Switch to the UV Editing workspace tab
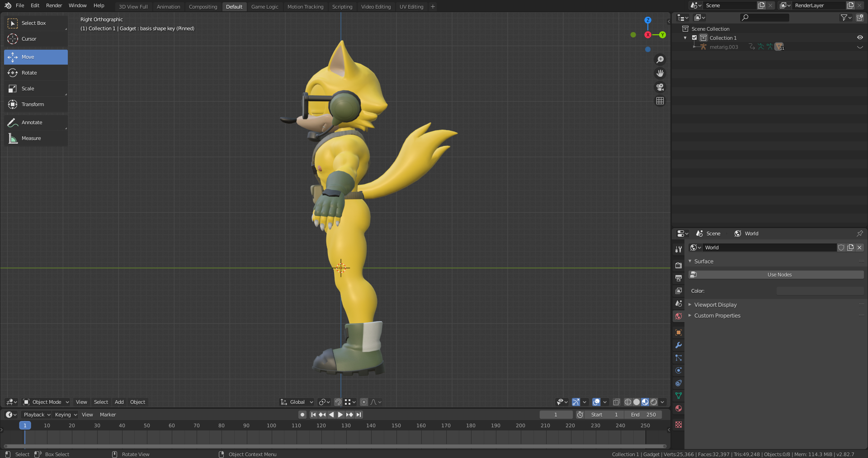Viewport: 868px width, 458px height. (x=411, y=7)
